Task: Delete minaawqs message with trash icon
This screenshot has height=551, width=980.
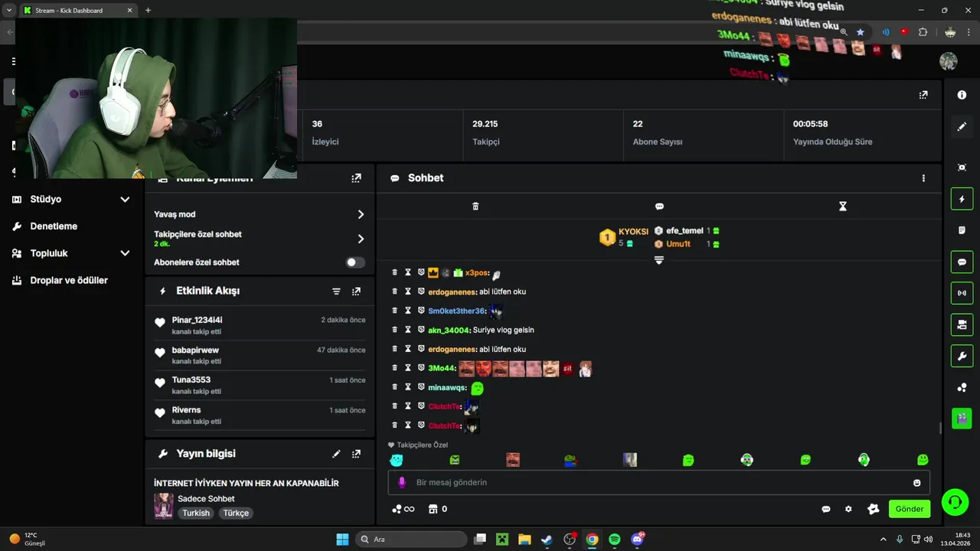Action: point(395,387)
